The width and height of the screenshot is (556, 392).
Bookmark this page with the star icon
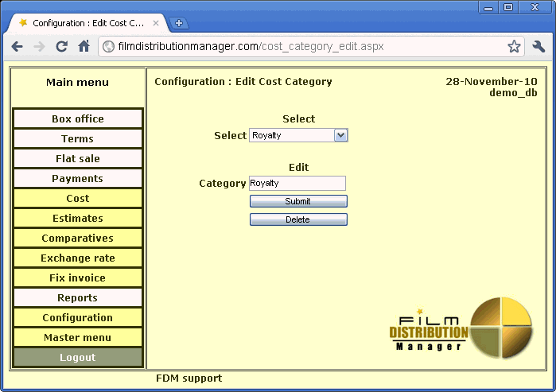(x=514, y=46)
